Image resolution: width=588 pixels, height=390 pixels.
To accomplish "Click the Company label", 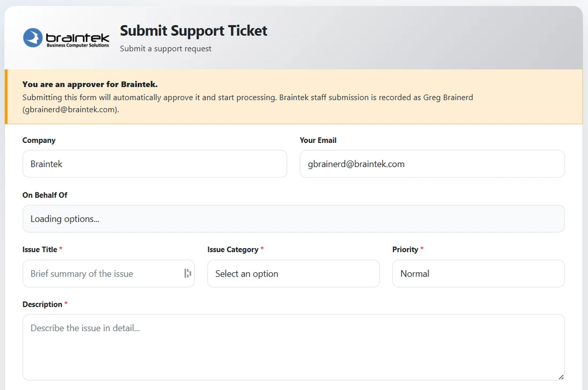I will (39, 140).
